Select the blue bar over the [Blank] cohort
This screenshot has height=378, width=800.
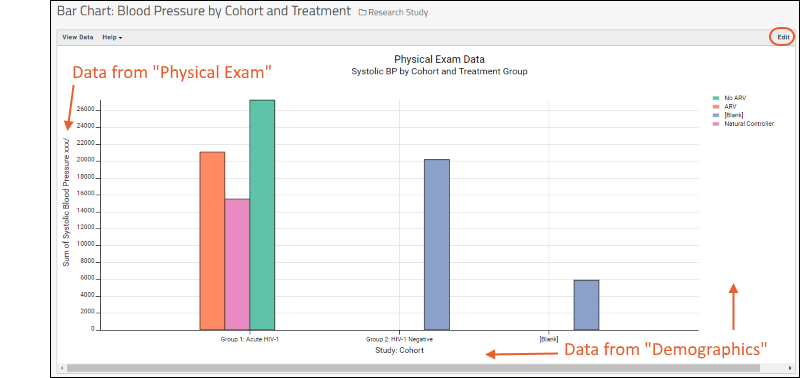tap(587, 305)
